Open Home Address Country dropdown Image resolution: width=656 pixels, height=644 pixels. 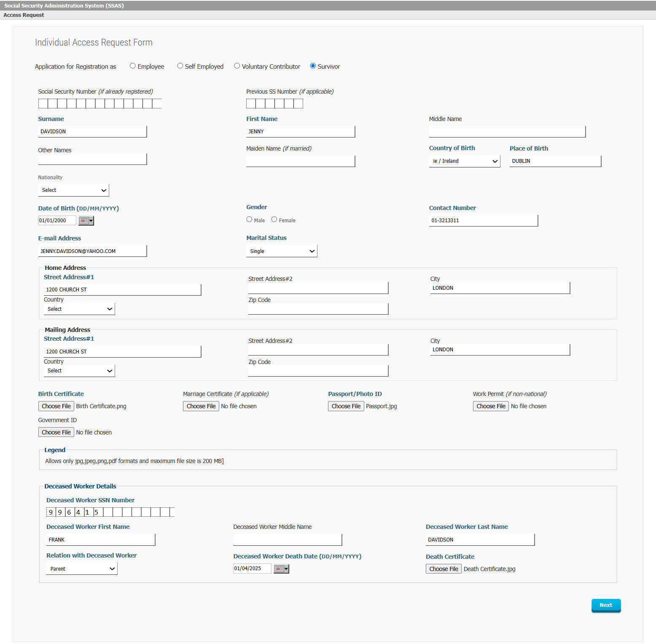pos(79,309)
